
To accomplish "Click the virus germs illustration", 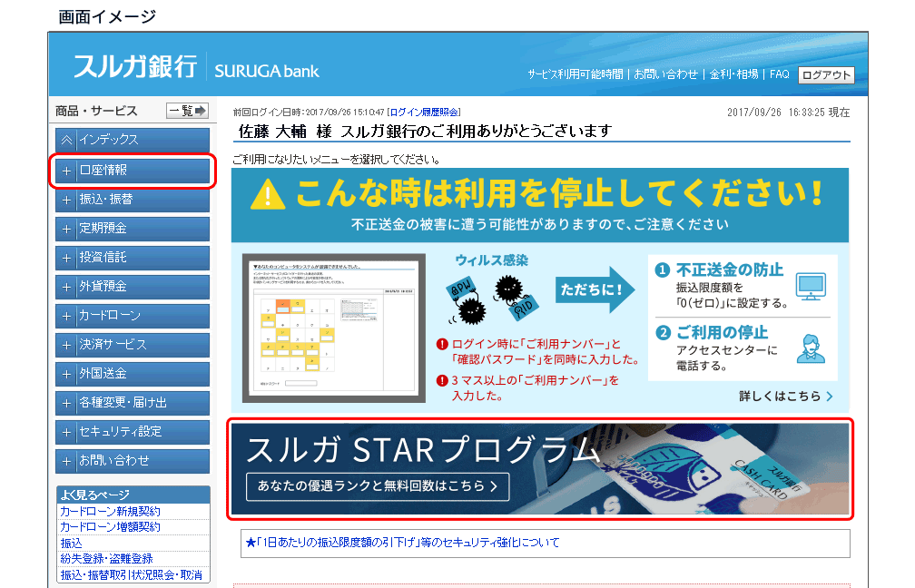I will (x=491, y=299).
